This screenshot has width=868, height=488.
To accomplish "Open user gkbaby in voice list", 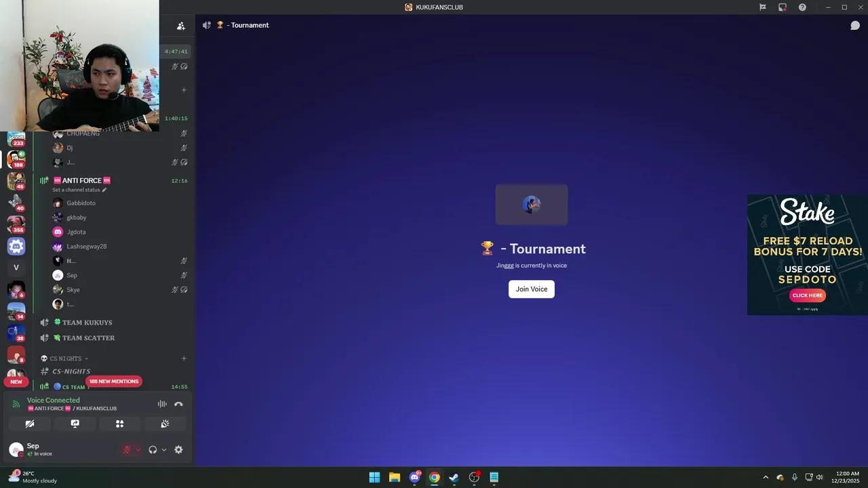I will 76,218.
